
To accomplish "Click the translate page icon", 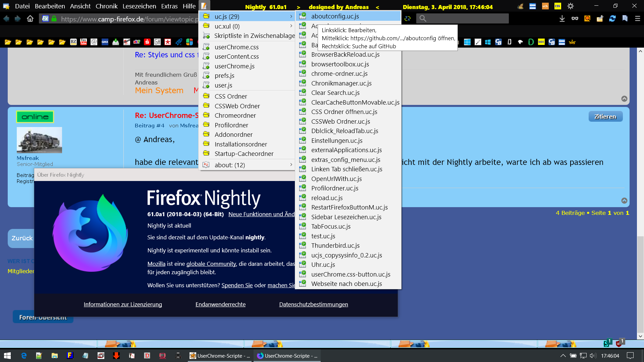I will tap(408, 19).
